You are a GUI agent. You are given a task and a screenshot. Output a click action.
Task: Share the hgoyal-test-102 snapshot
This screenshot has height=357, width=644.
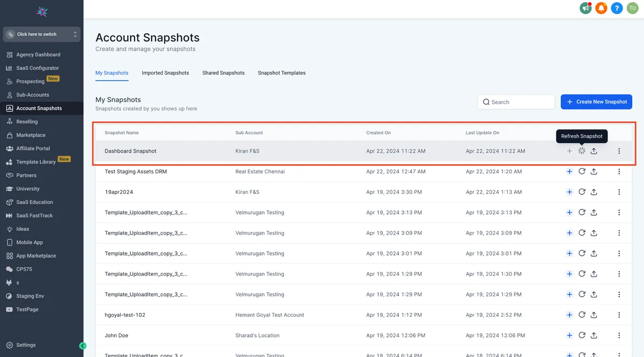click(594, 315)
